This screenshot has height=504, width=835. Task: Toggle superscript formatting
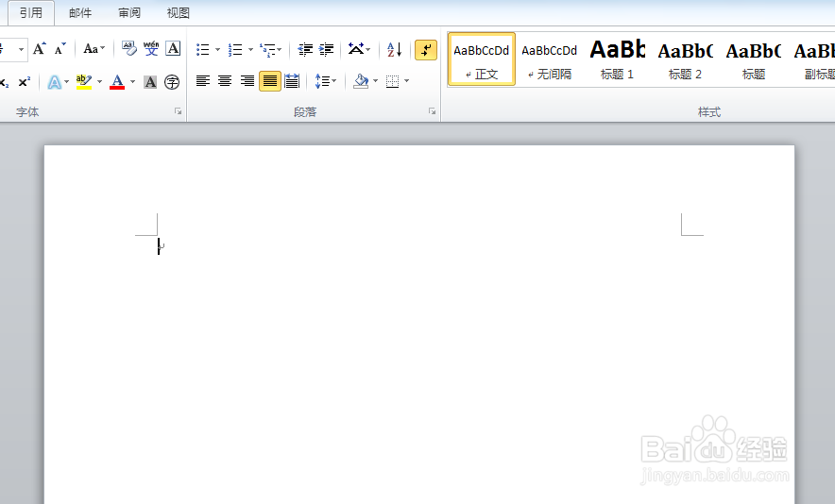[x=24, y=82]
